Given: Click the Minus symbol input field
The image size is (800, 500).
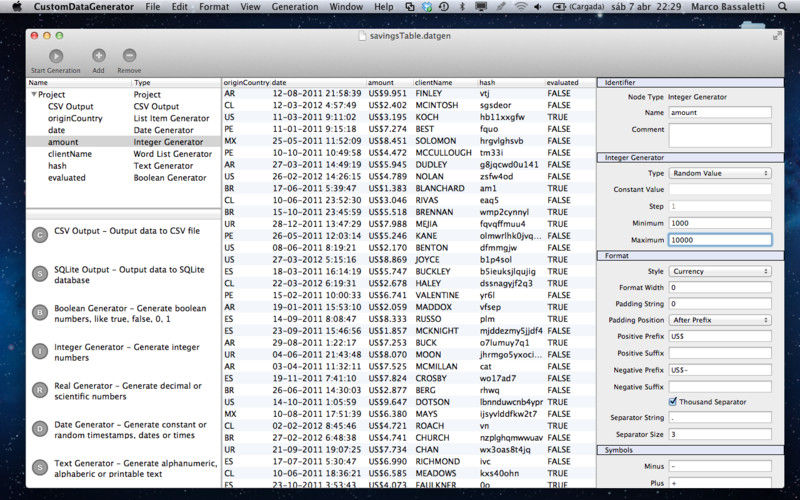Looking at the screenshot, I should pos(720,466).
